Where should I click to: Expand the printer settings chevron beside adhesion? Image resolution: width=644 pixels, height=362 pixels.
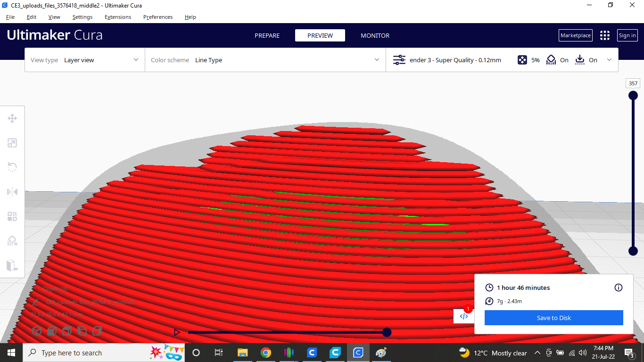tap(610, 60)
